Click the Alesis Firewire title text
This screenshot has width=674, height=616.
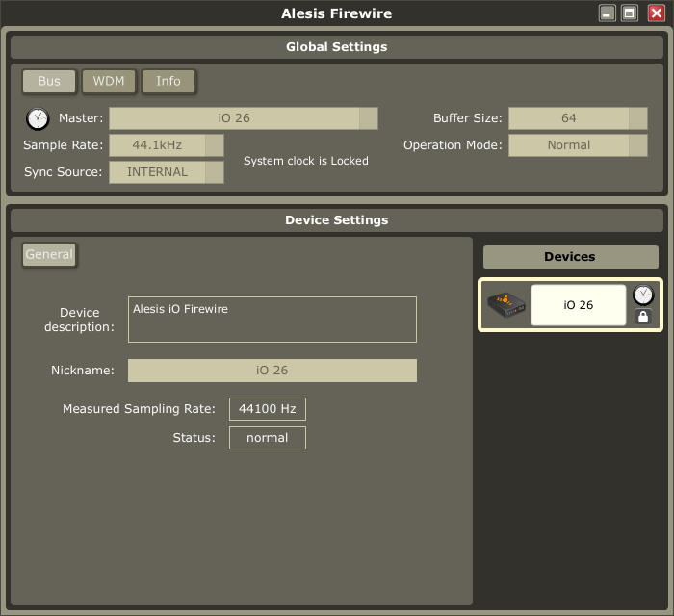pos(337,13)
